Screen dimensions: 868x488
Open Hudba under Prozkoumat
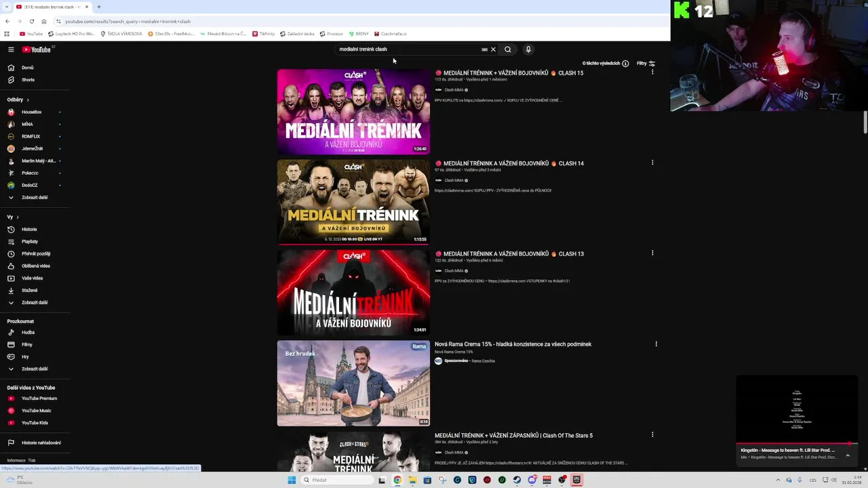coord(28,332)
